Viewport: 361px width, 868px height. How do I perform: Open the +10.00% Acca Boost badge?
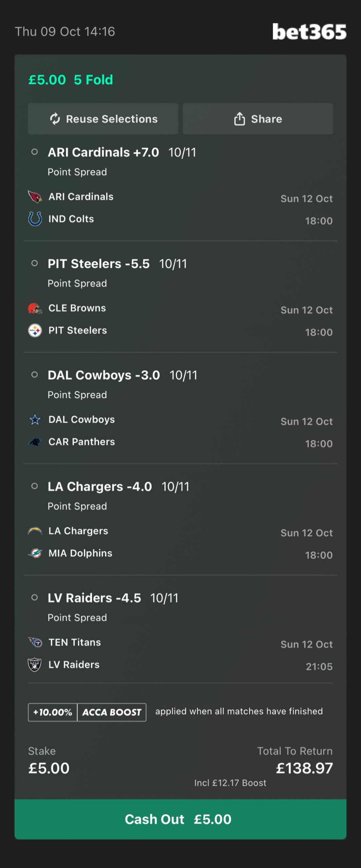(x=87, y=712)
